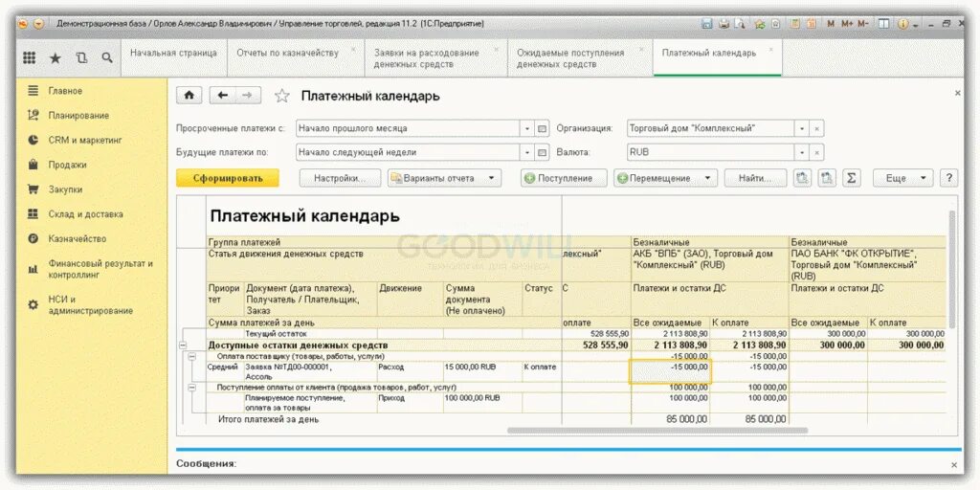
Task: Open the info icon in the title bar
Action: tap(902, 24)
